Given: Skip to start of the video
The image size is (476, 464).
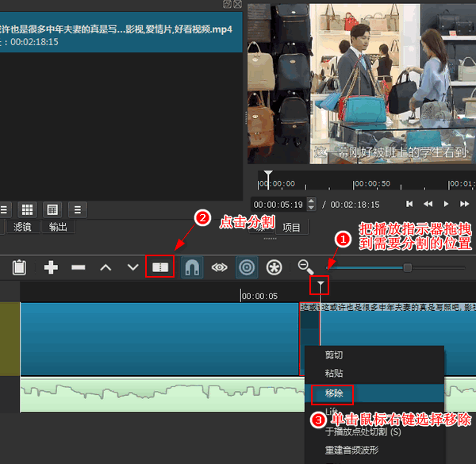Looking at the screenshot, I should 409,204.
